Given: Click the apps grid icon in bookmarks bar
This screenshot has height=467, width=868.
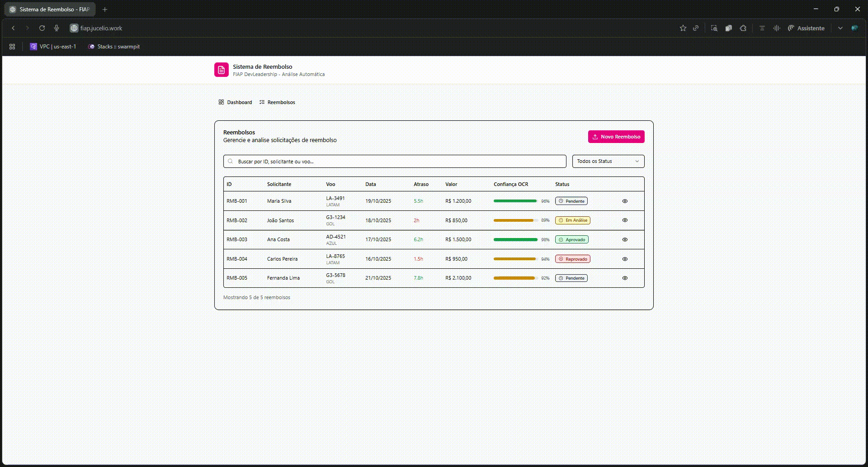Looking at the screenshot, I should [12, 47].
